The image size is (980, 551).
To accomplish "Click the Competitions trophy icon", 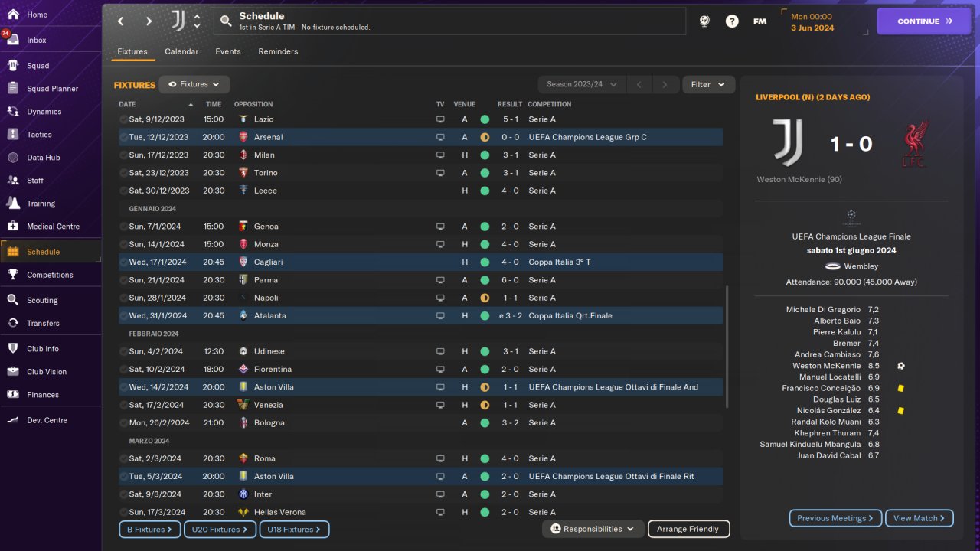I will tap(12, 275).
